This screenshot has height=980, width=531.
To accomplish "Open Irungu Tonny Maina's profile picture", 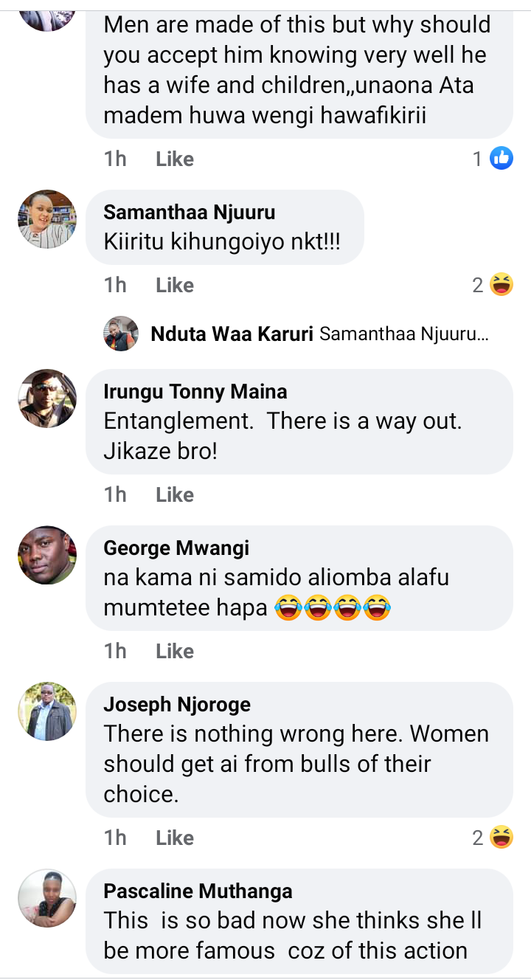I will [47, 398].
